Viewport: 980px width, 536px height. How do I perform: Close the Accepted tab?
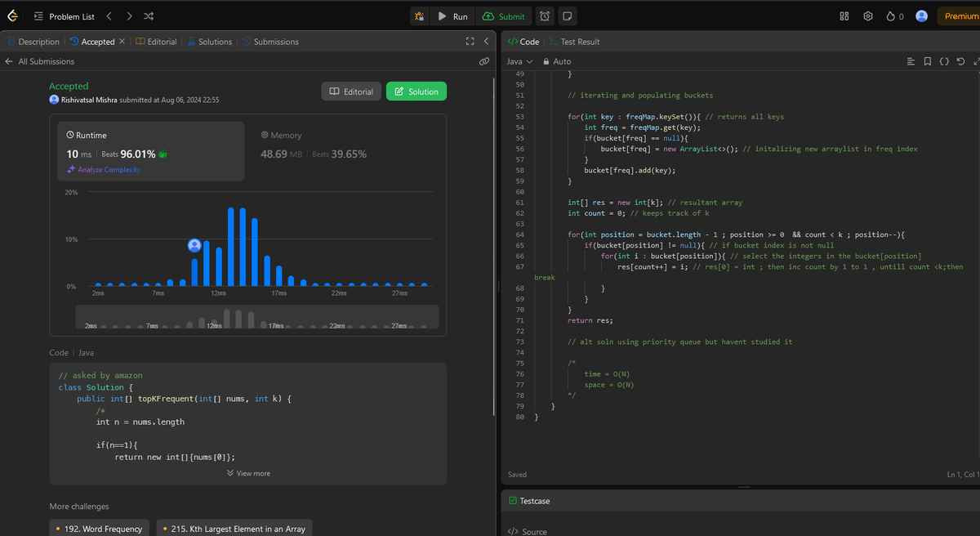[x=122, y=41]
